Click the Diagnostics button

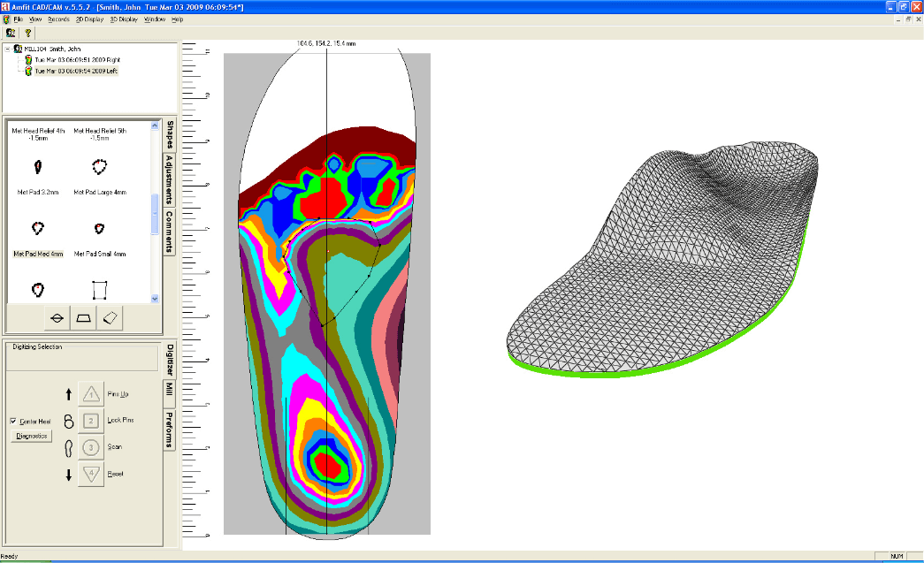coord(31,435)
